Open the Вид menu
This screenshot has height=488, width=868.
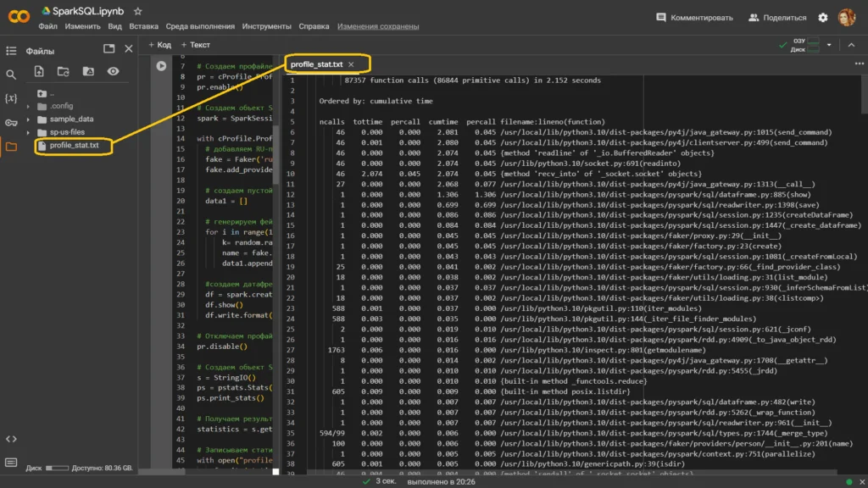click(114, 26)
